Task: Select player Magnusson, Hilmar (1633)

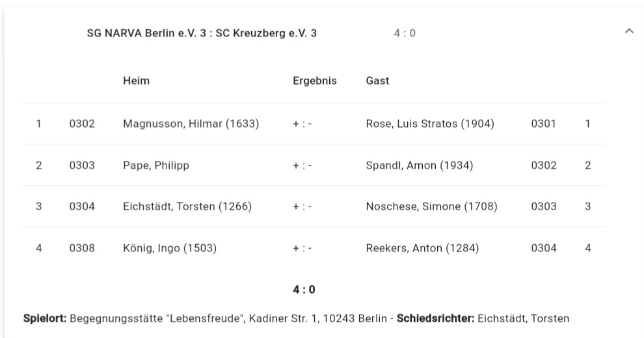Action: (191, 124)
